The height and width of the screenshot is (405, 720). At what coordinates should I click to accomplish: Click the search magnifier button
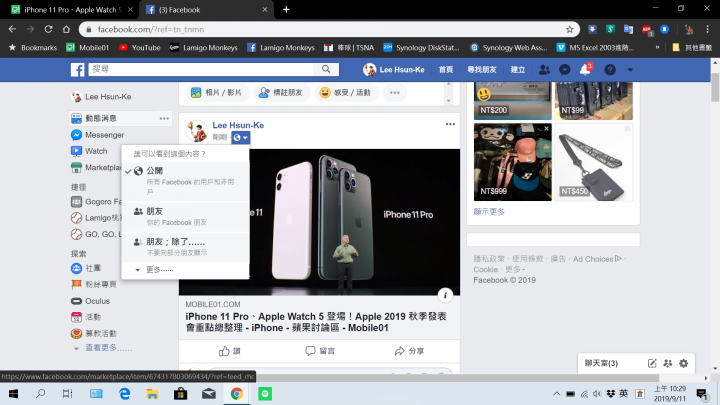click(326, 69)
